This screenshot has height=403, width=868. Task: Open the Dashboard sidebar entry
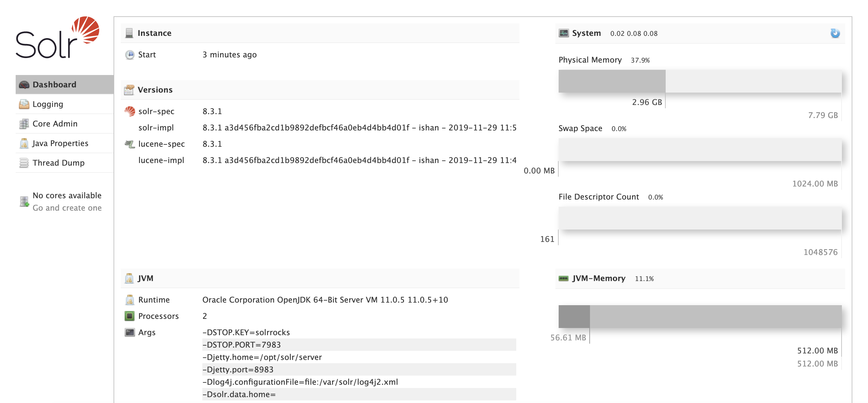pos(54,84)
